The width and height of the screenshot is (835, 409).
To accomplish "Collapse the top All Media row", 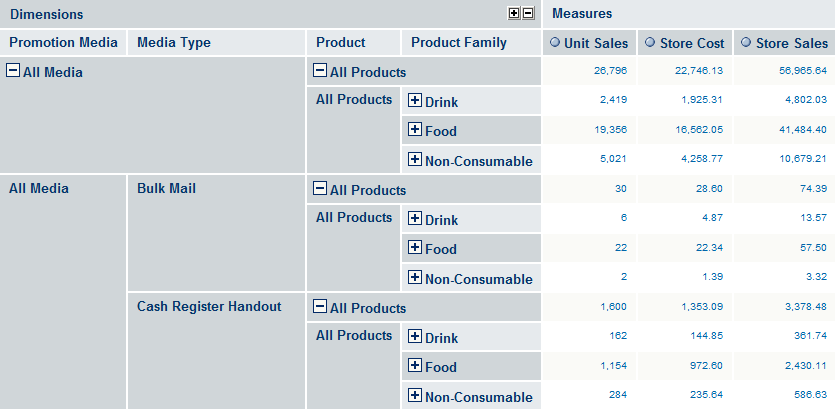I will 13,70.
